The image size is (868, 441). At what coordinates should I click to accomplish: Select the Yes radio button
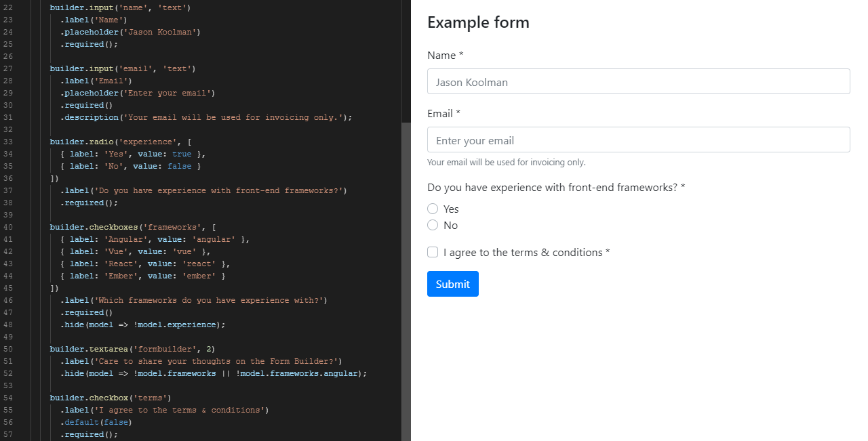tap(433, 209)
